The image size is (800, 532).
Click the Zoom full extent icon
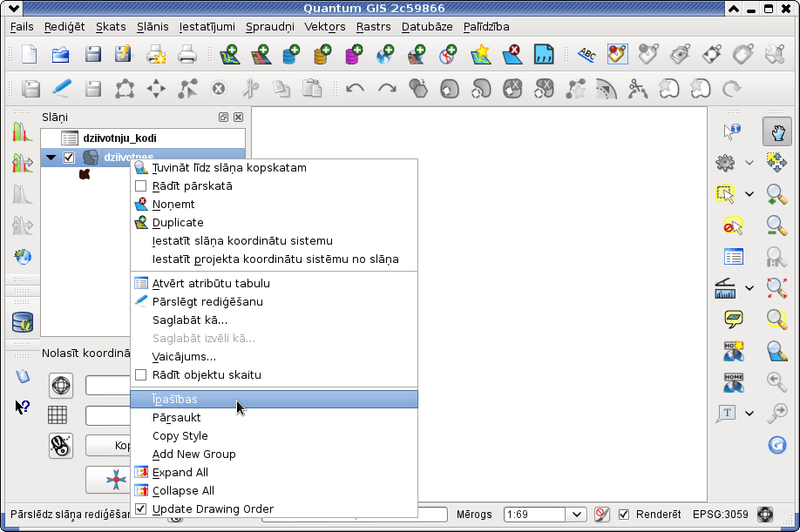point(776,288)
